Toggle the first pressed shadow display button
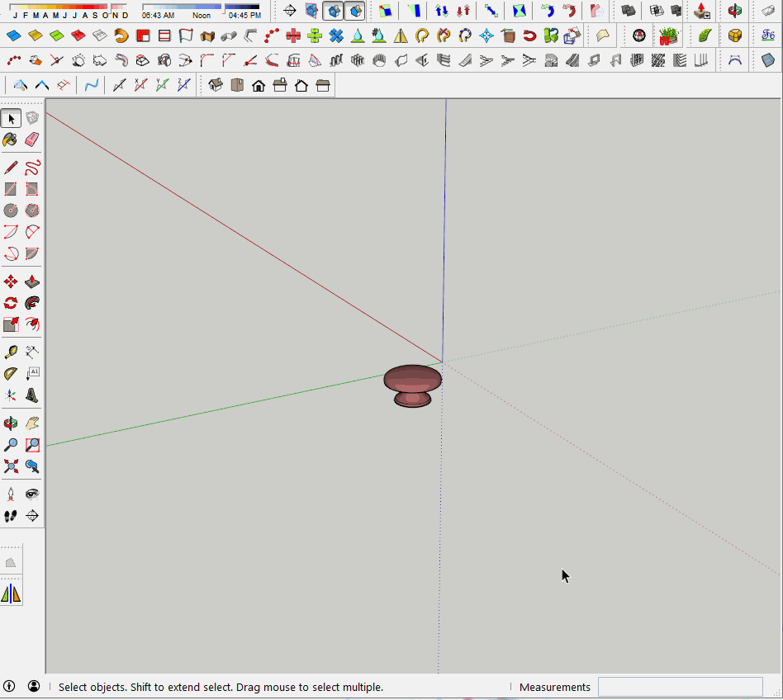The height and width of the screenshot is (700, 783). (x=334, y=11)
